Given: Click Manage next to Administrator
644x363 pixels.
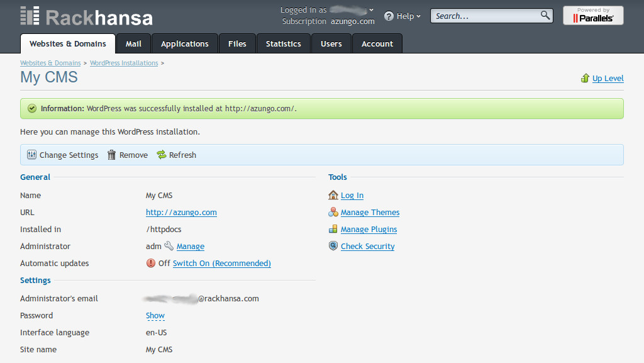Looking at the screenshot, I should (191, 247).
